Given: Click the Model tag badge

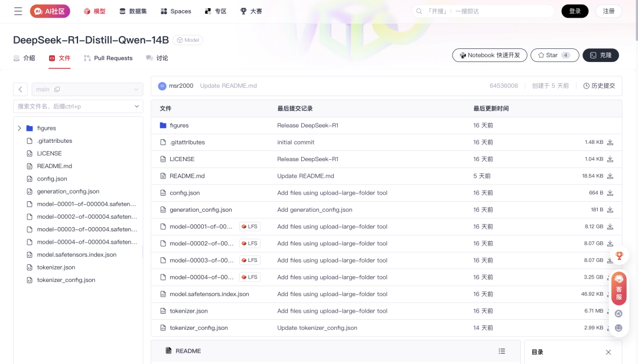Looking at the screenshot, I should point(188,40).
